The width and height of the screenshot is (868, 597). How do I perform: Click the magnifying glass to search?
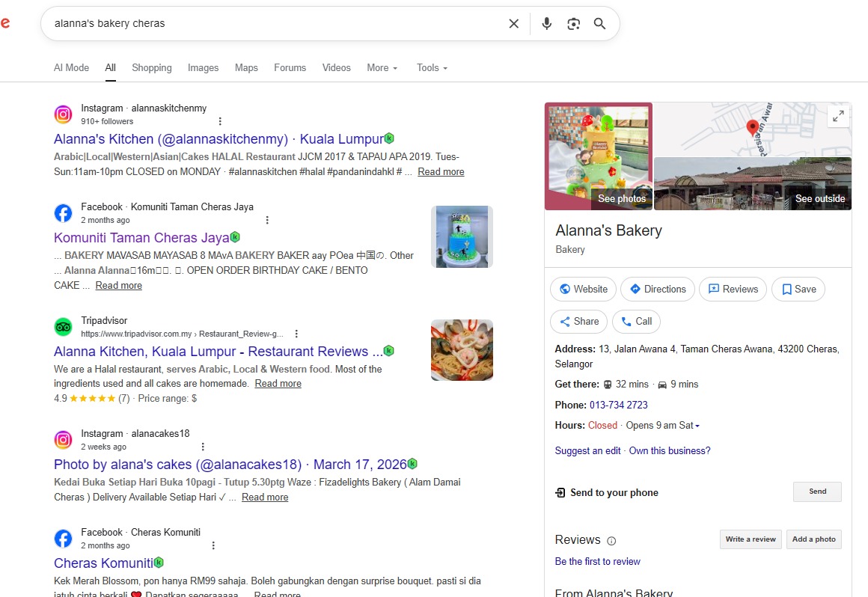599,23
